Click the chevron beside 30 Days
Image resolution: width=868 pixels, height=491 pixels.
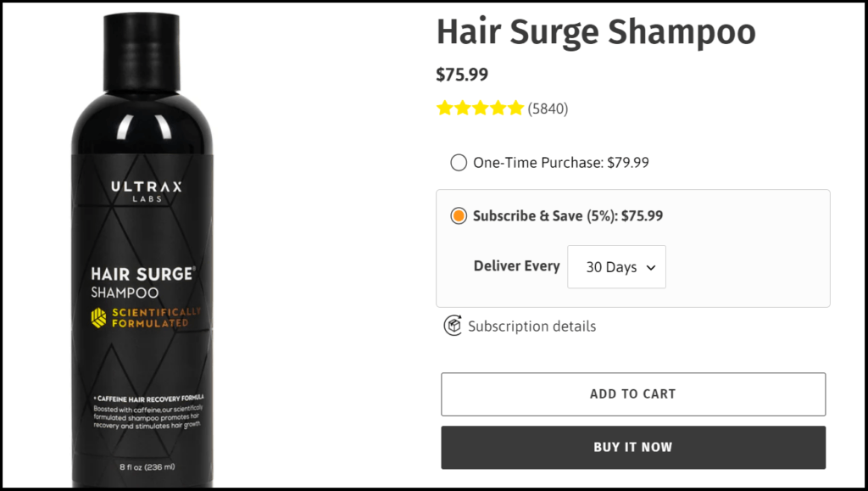651,266
